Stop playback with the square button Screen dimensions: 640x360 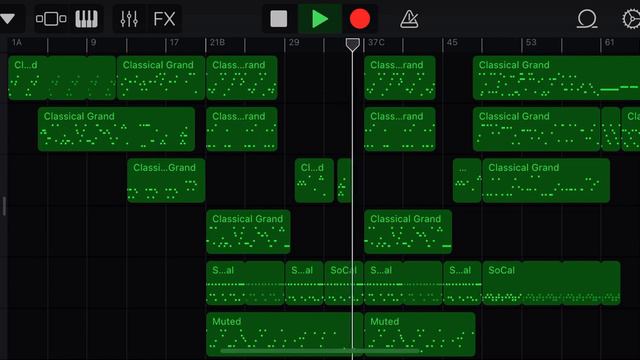click(279, 19)
